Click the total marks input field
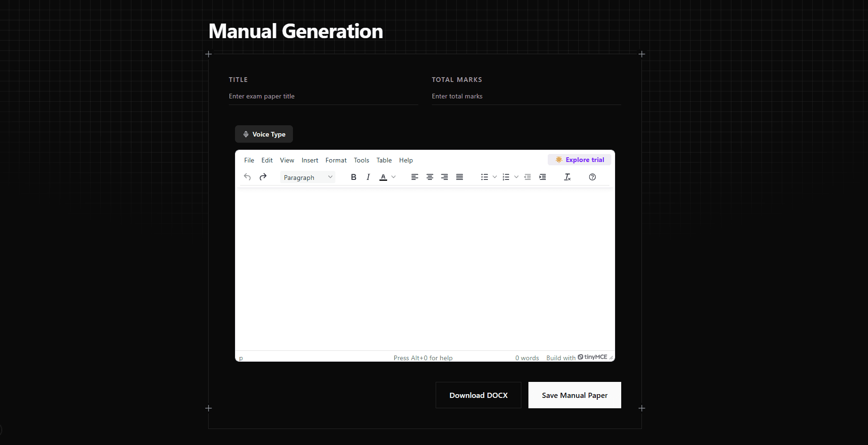 (x=527, y=96)
